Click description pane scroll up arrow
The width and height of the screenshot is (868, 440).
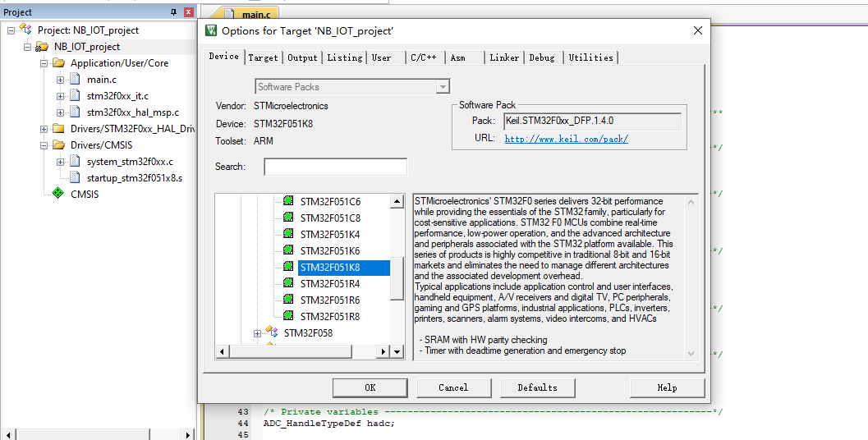click(x=691, y=202)
